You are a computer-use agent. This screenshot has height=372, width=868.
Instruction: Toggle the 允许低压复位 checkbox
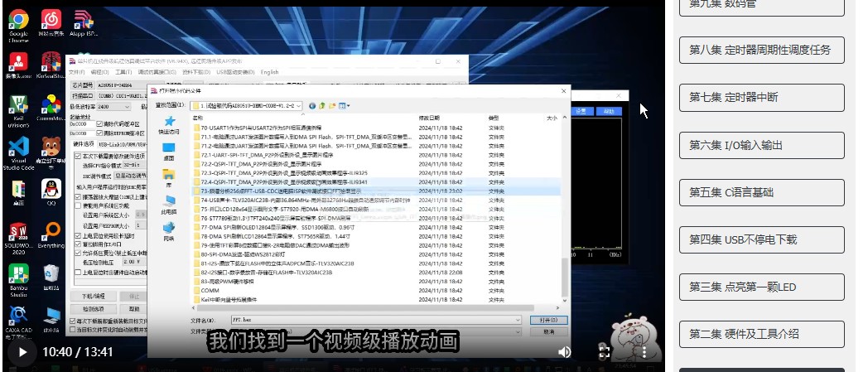78,253
